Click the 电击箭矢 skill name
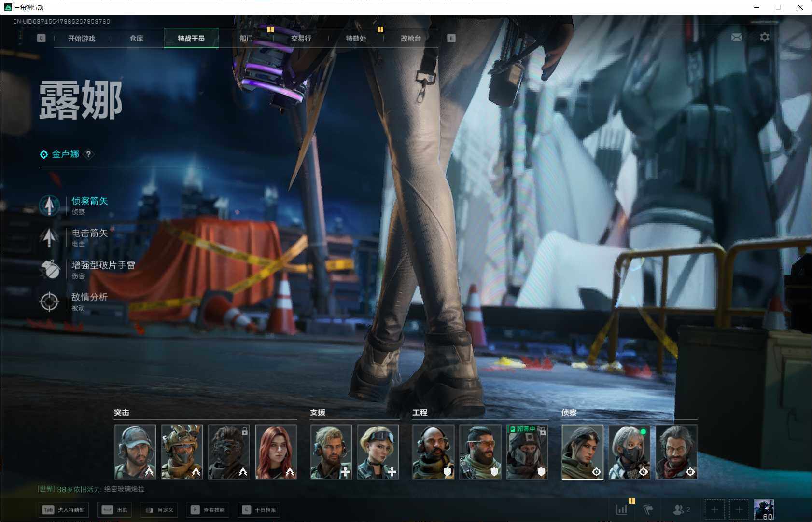The height and width of the screenshot is (522, 812). tap(90, 233)
